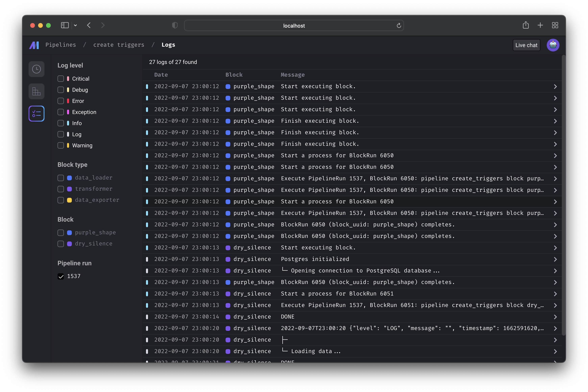Check the Warning log level filter
Screen dimensions: 588x392
tap(61, 146)
